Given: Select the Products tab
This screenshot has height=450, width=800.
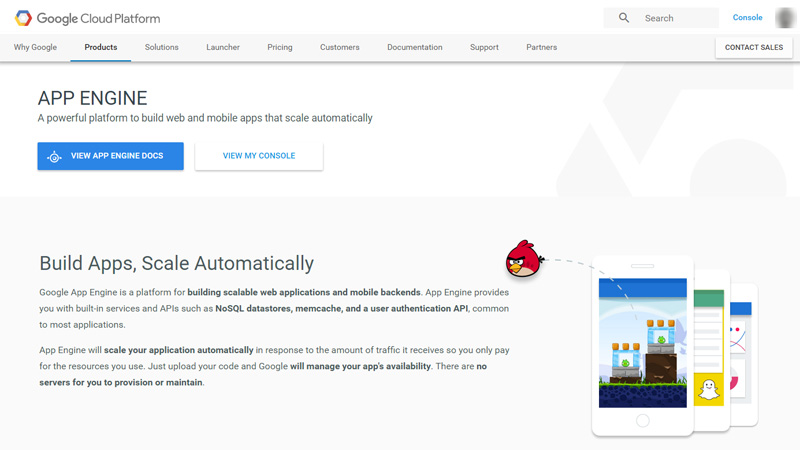Looking at the screenshot, I should point(101,47).
